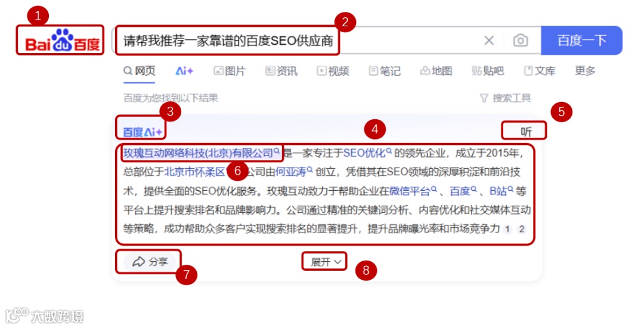Open the 资讯 tab
This screenshot has width=644, height=328.
pyautogui.click(x=281, y=71)
